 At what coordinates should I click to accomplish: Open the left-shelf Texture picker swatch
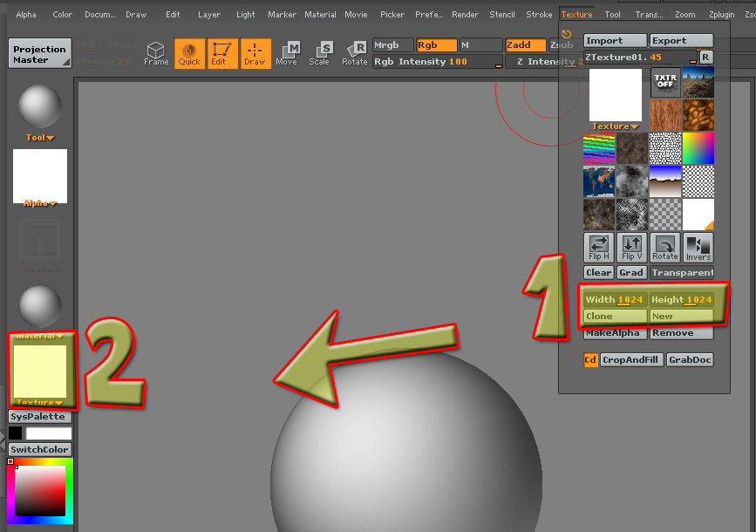point(40,371)
